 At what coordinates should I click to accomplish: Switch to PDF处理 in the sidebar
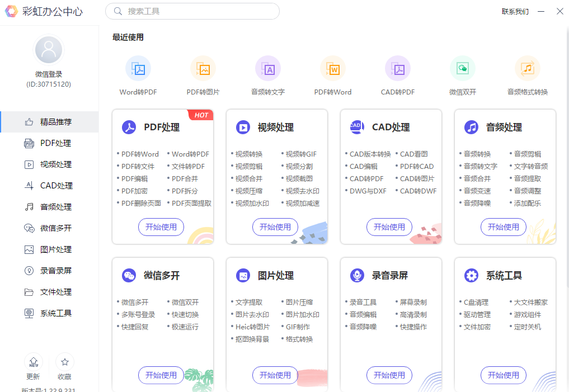click(x=49, y=143)
